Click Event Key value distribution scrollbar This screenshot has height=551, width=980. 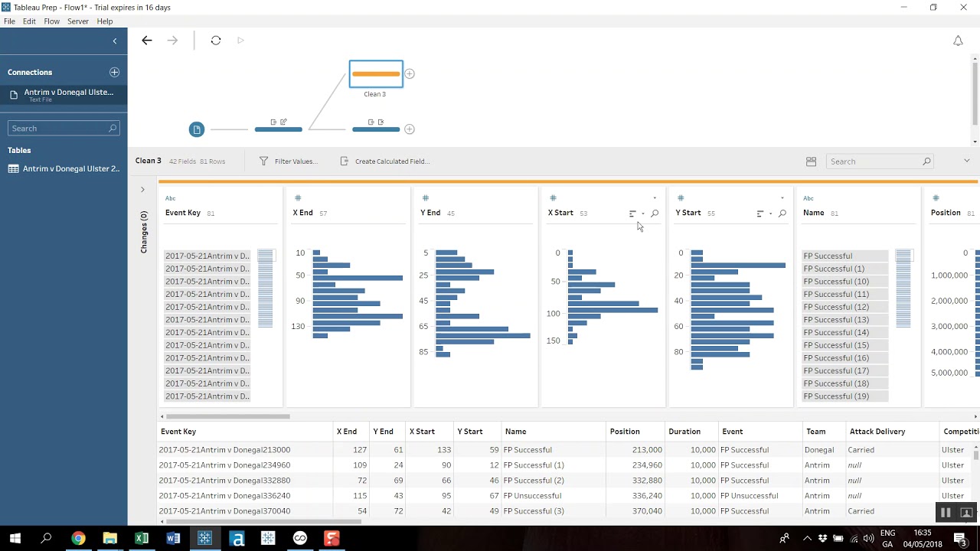click(x=266, y=289)
